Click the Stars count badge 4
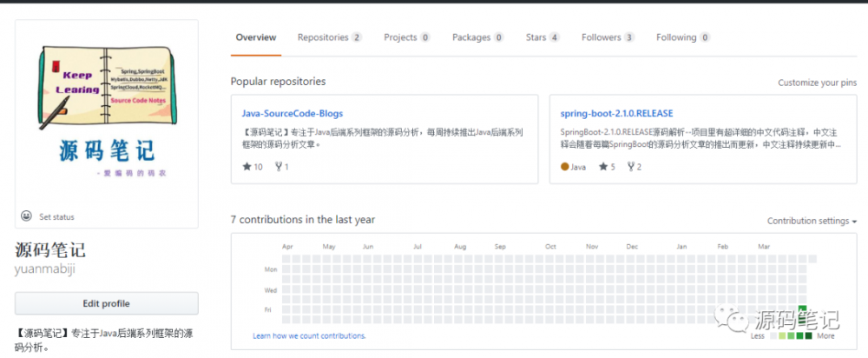 pyautogui.click(x=554, y=37)
